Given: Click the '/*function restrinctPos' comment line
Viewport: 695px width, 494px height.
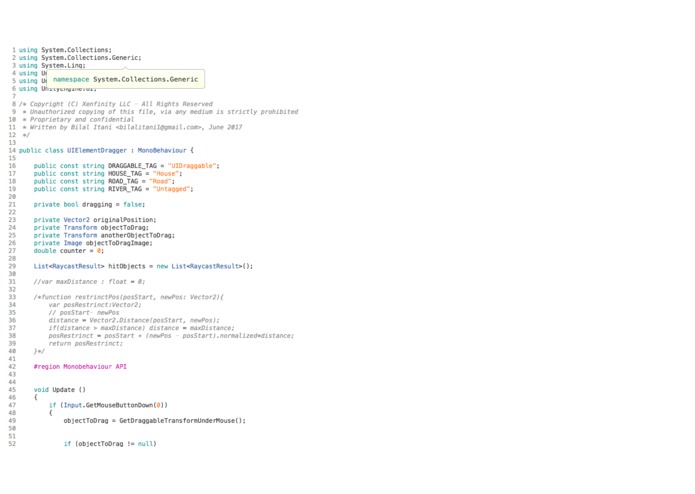Looking at the screenshot, I should (x=129, y=297).
